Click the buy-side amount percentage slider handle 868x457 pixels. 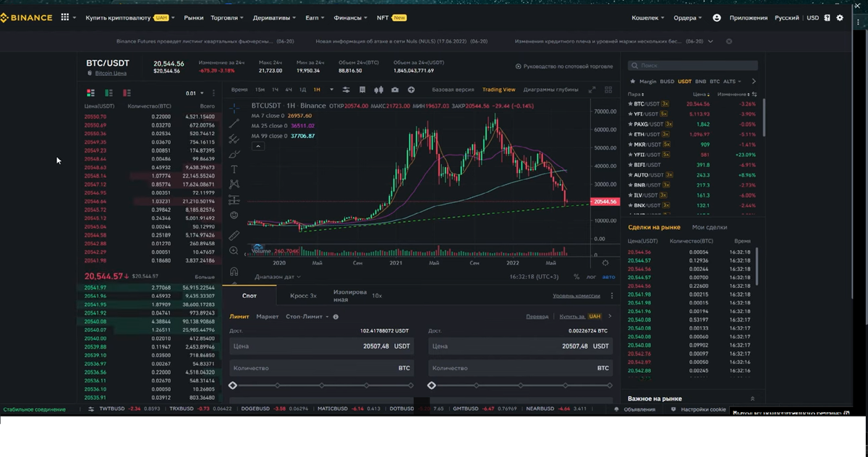[x=233, y=385]
